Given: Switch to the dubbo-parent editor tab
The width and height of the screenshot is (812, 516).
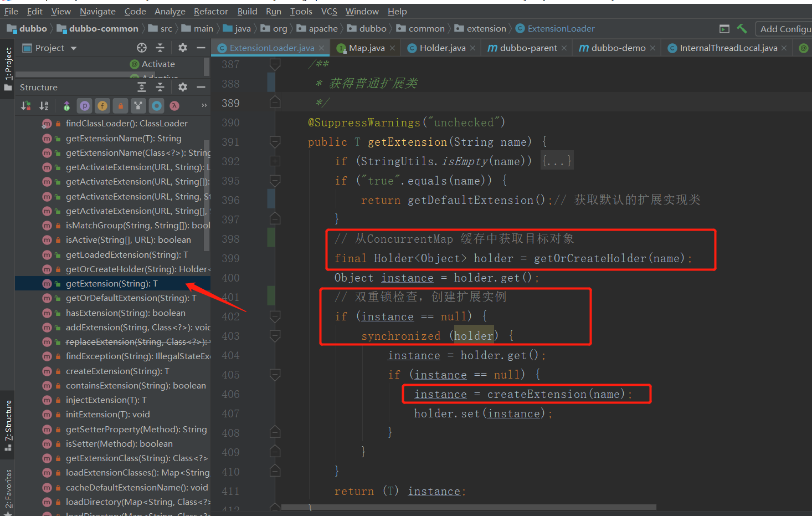Looking at the screenshot, I should (x=528, y=48).
